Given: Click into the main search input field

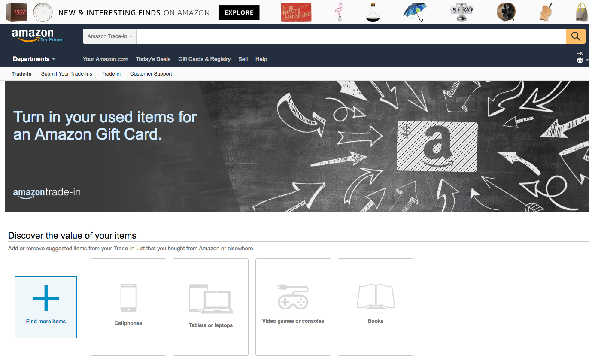Looking at the screenshot, I should coord(351,36).
